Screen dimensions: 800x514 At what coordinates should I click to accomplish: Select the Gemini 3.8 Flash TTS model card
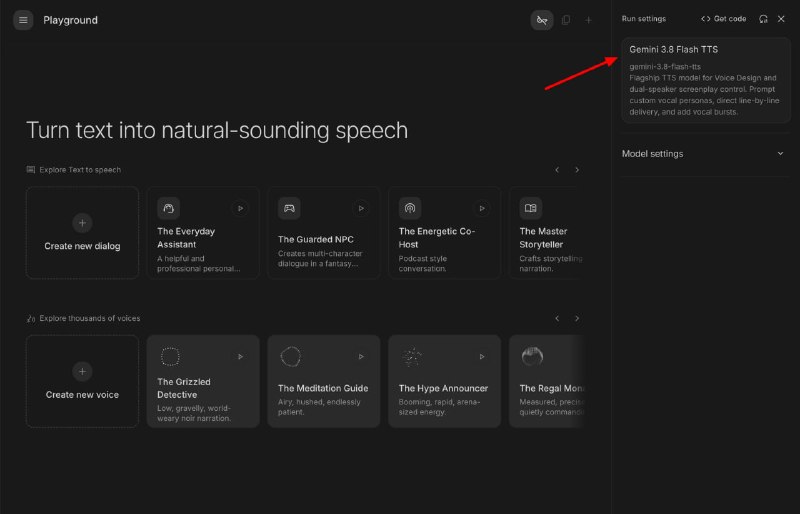click(x=706, y=80)
